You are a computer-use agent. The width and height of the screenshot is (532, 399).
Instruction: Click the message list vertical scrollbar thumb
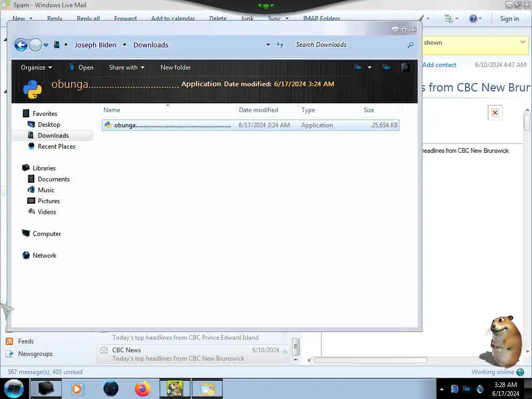296,347
